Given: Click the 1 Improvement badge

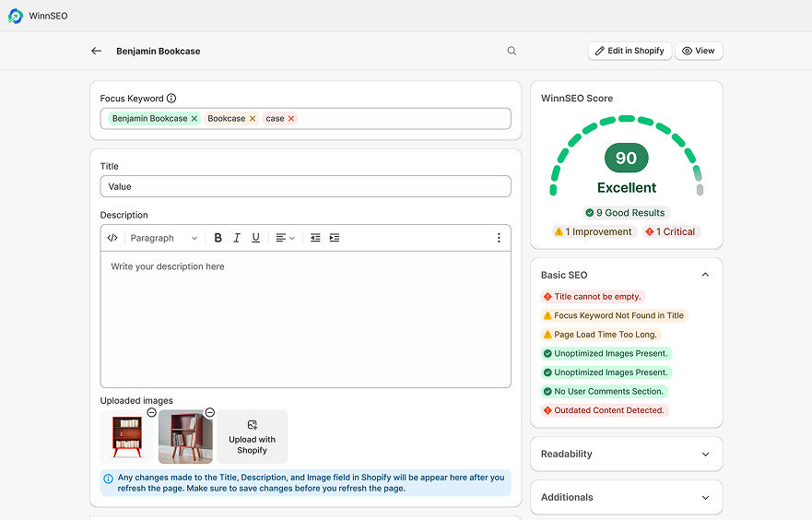Looking at the screenshot, I should point(594,231).
